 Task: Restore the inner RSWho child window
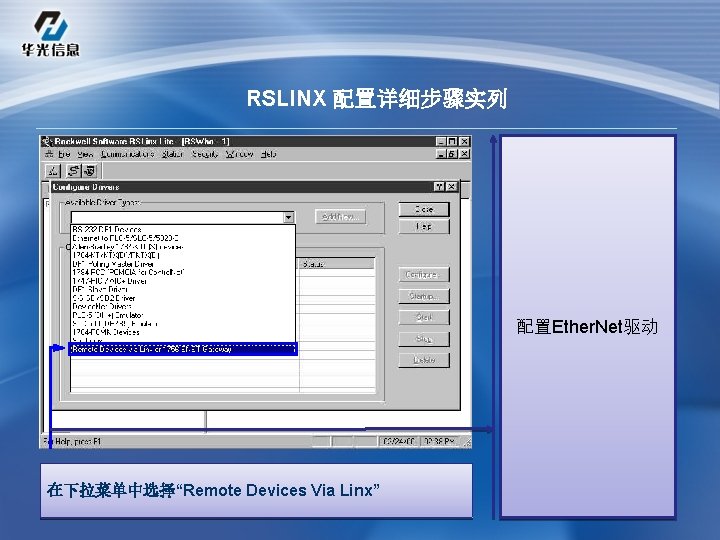tap(452, 154)
